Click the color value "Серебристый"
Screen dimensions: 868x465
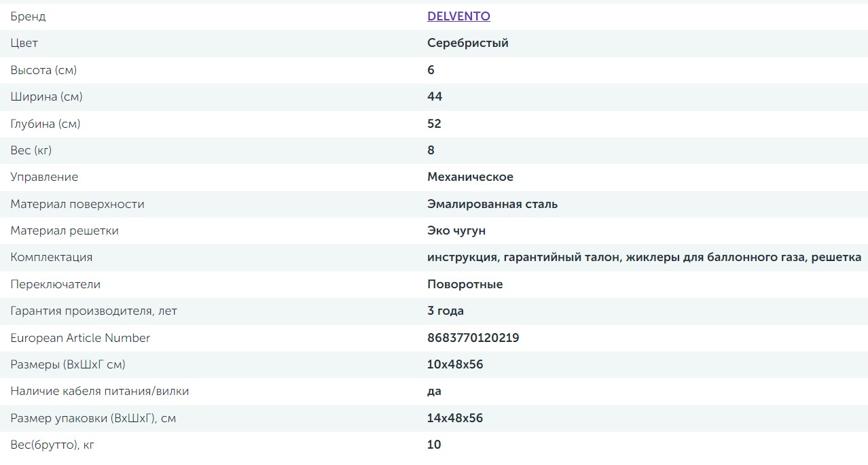point(467,43)
